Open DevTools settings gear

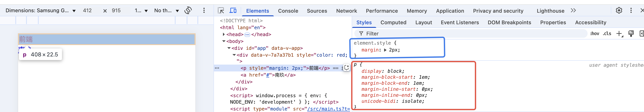pyautogui.click(x=619, y=11)
